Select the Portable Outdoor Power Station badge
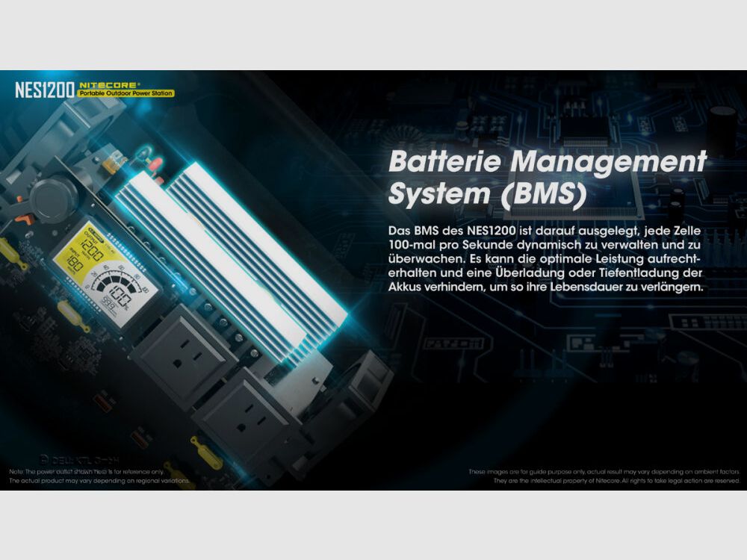Image resolution: width=747 pixels, height=560 pixels. tap(126, 94)
